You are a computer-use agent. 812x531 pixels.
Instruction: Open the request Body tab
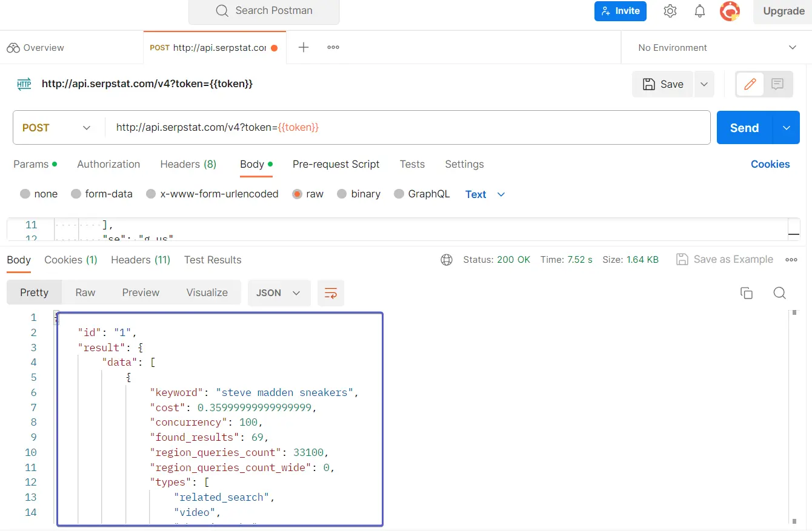point(256,164)
